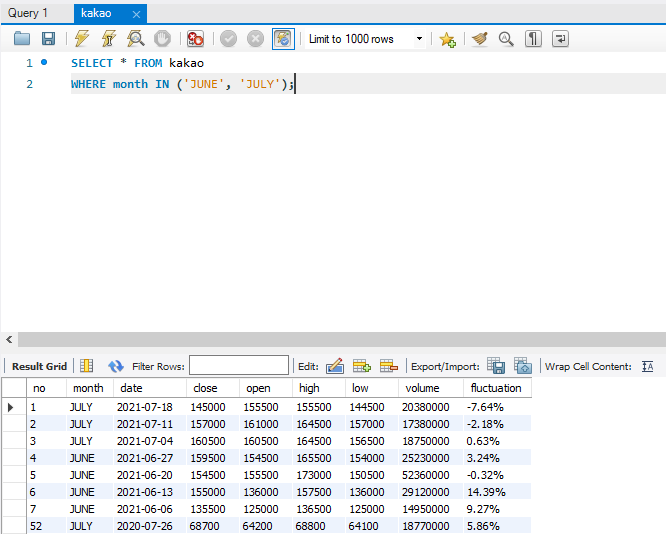Select date cell 2021-07-18
666x534 pixels.
tap(150, 407)
